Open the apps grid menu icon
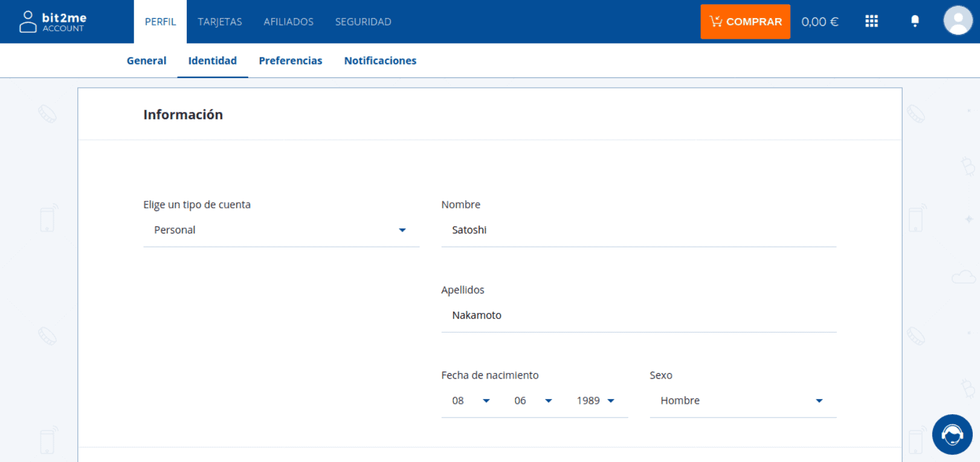The image size is (980, 462). [871, 22]
